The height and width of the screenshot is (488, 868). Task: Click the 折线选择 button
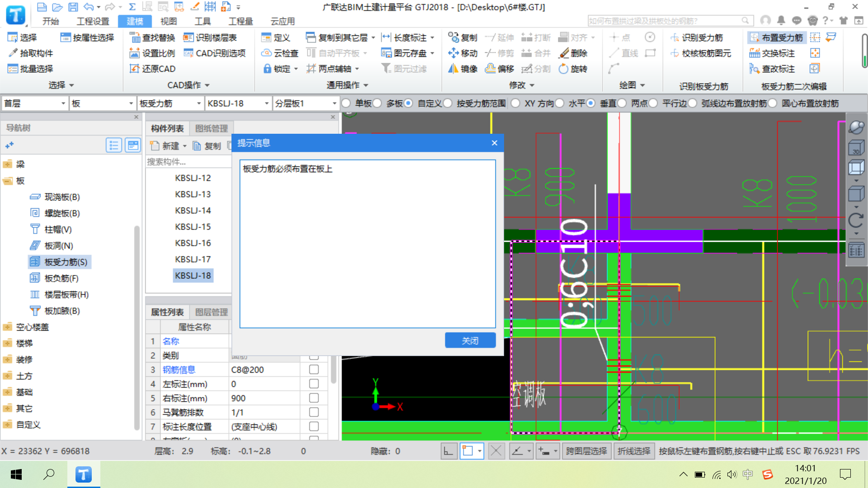pos(634,451)
